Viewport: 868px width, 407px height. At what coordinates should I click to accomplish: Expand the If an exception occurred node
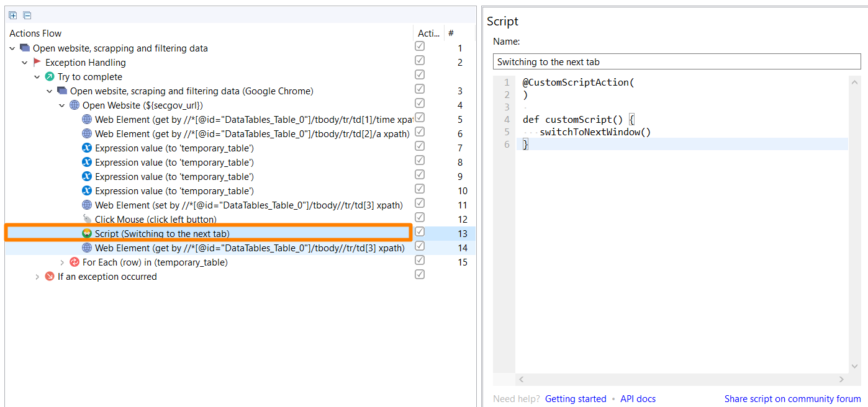tap(37, 276)
